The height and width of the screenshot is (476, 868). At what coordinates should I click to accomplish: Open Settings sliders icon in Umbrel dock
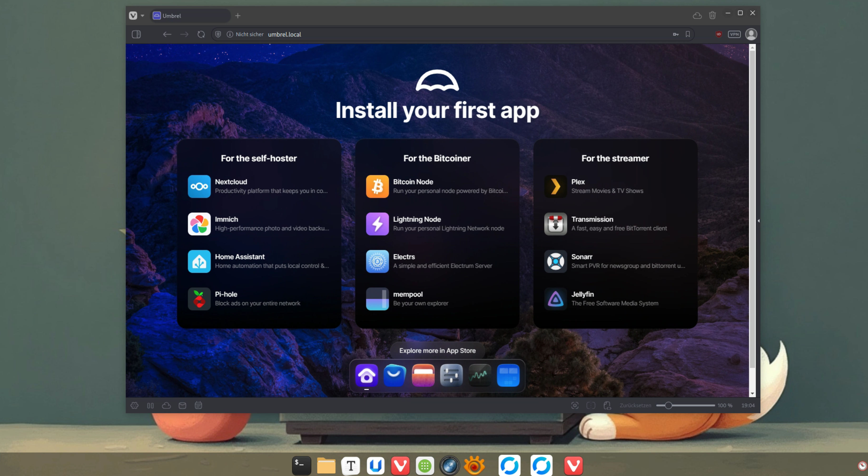pyautogui.click(x=452, y=375)
